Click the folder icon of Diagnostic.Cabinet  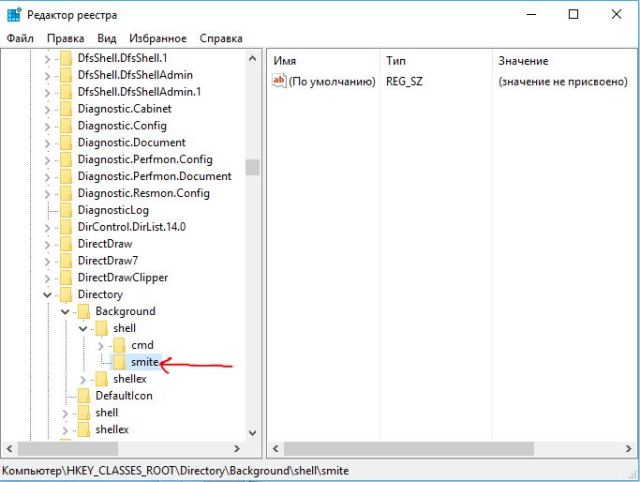click(x=66, y=109)
